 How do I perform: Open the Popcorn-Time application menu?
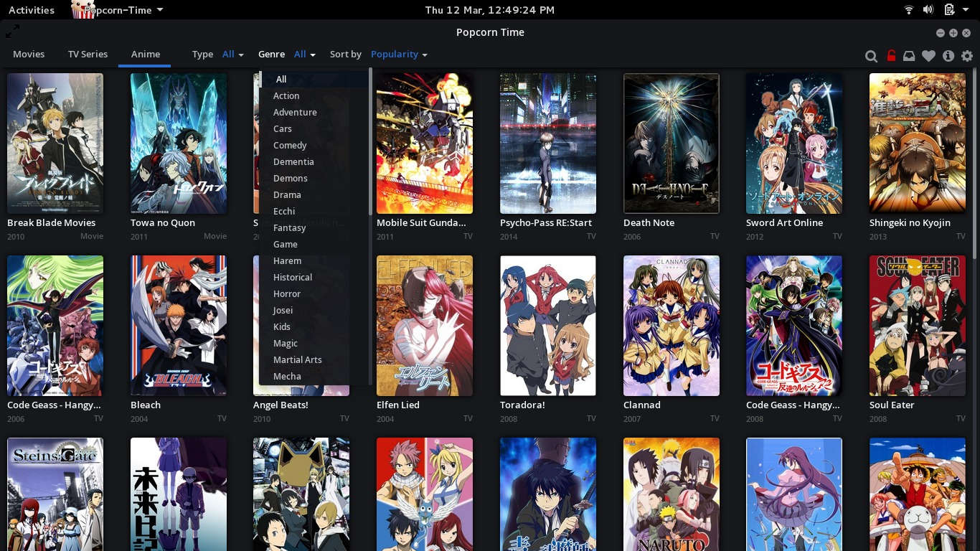coord(118,10)
